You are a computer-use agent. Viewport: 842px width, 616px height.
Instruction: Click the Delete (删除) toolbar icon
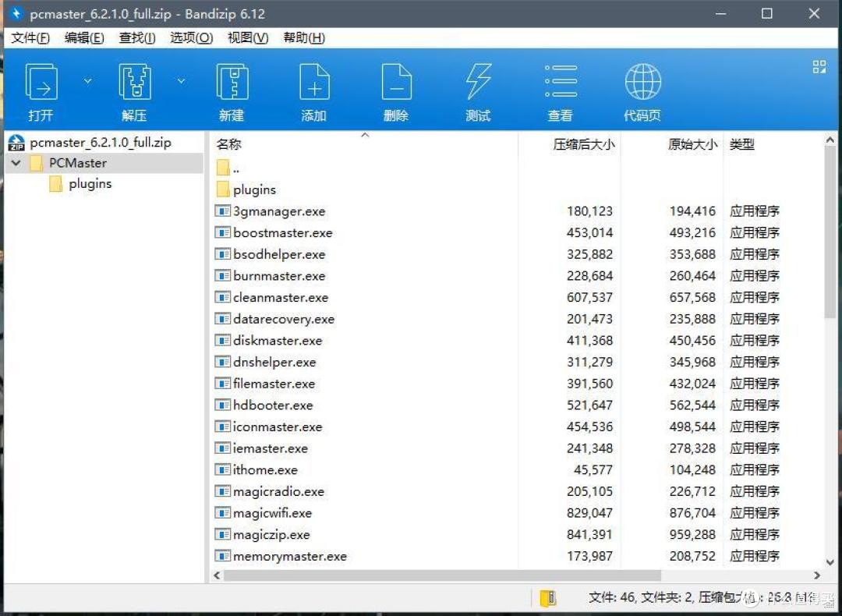click(396, 82)
